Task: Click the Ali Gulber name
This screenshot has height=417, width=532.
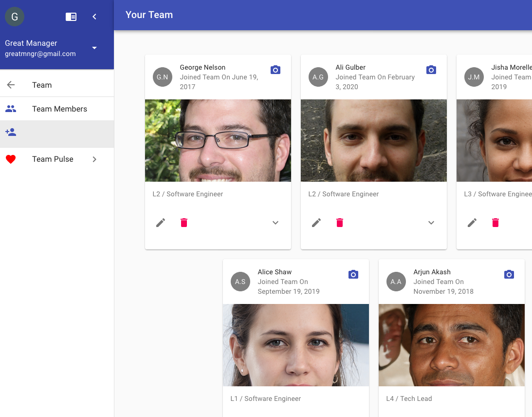Action: 350,67
